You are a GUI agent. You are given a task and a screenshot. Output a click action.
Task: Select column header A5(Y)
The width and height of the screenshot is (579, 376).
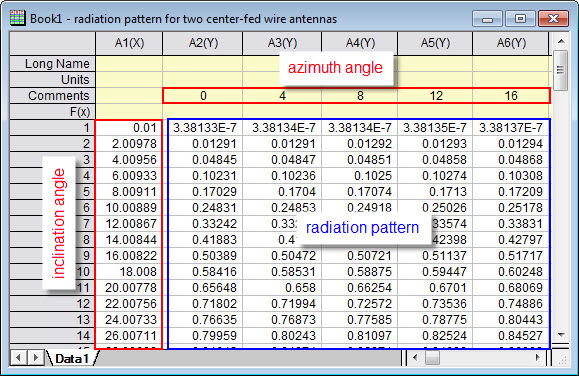[435, 43]
